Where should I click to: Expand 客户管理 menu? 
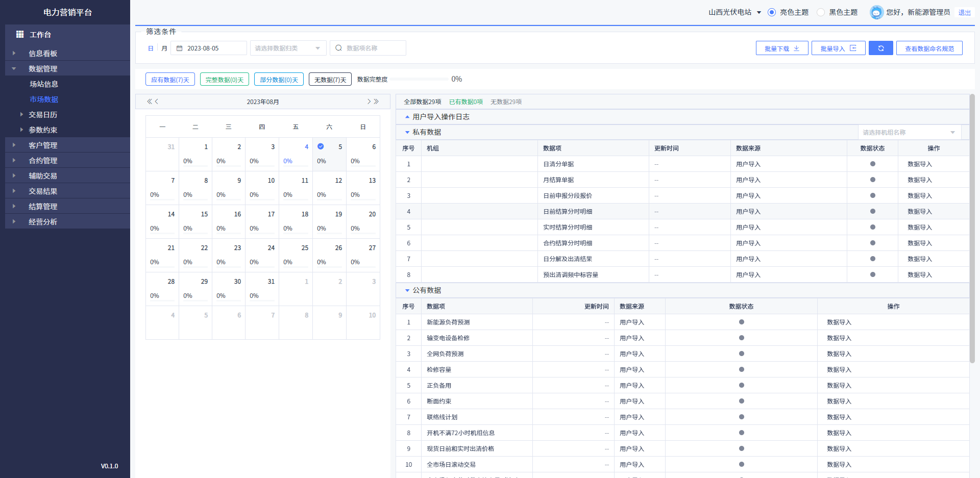67,145
